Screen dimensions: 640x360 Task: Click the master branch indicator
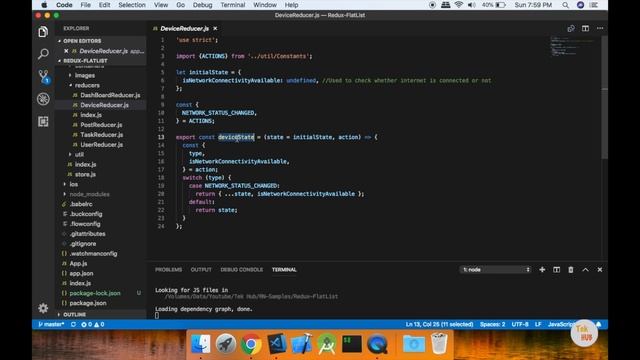pyautogui.click(x=51, y=324)
